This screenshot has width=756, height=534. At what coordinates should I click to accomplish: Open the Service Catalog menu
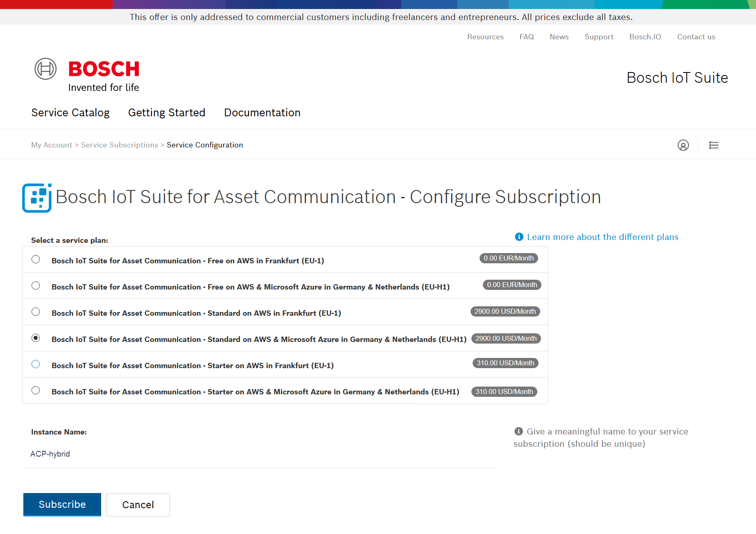[70, 113]
